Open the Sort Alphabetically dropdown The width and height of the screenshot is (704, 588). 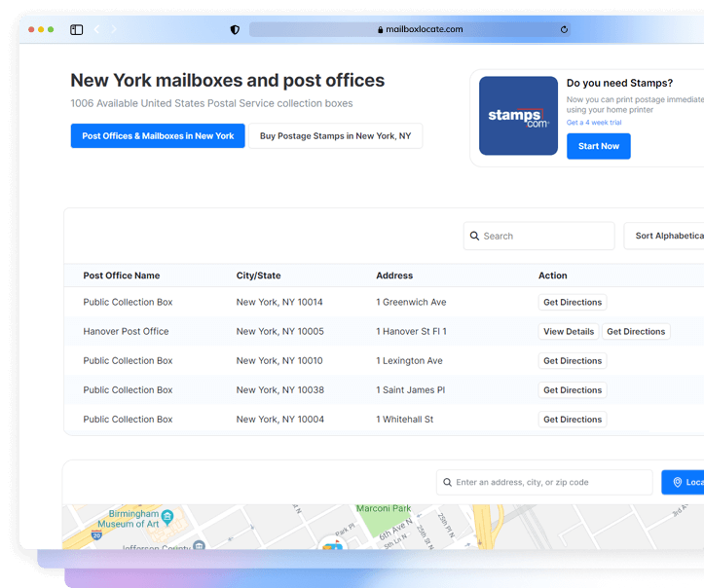pyautogui.click(x=666, y=236)
